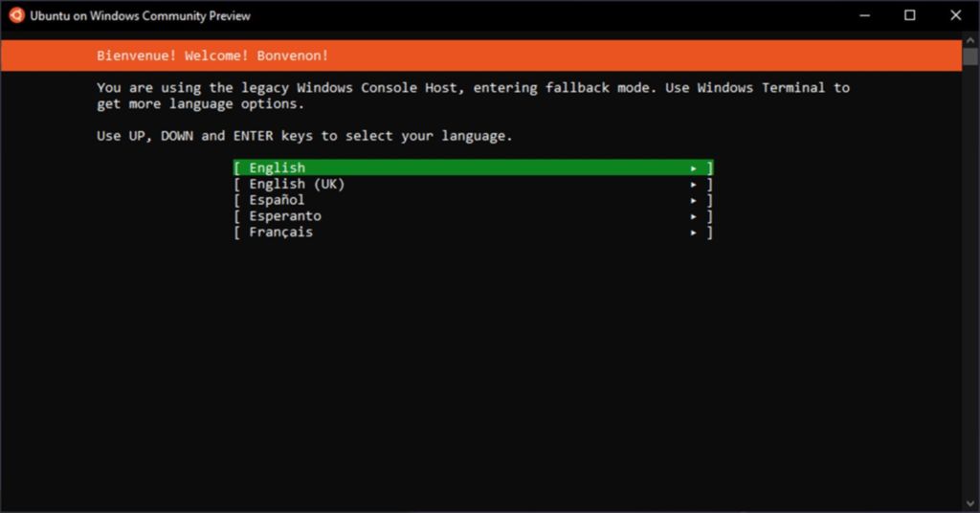
Task: Close the Ubuntu on Windows window
Action: click(955, 15)
